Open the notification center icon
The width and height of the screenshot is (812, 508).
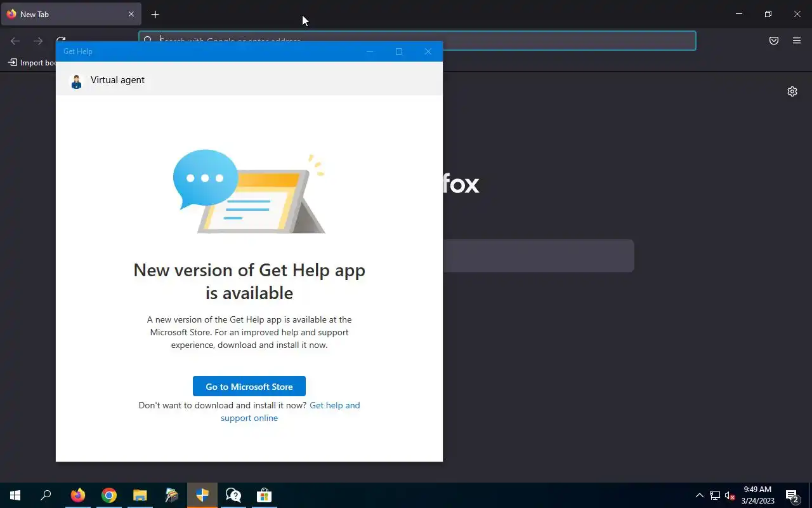tap(792, 495)
